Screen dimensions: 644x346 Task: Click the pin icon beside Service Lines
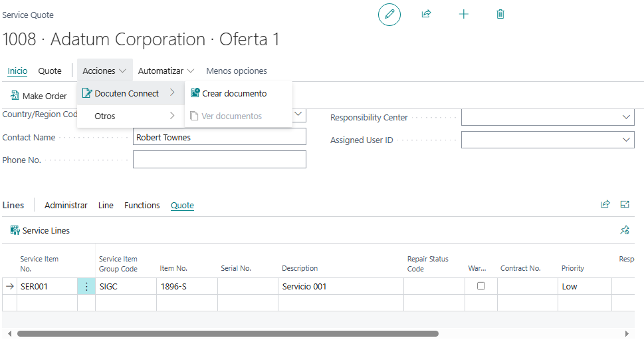pos(624,230)
